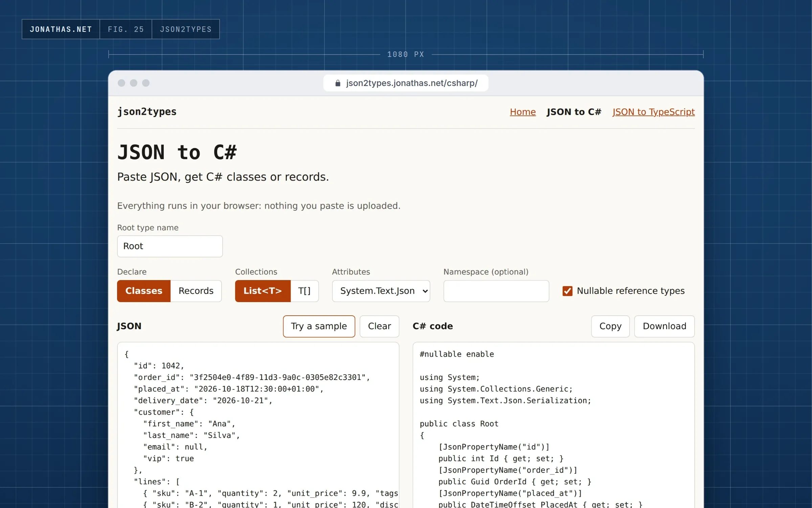Focus the Namespace (optional) field
Image resolution: width=812 pixels, height=508 pixels.
(x=496, y=291)
